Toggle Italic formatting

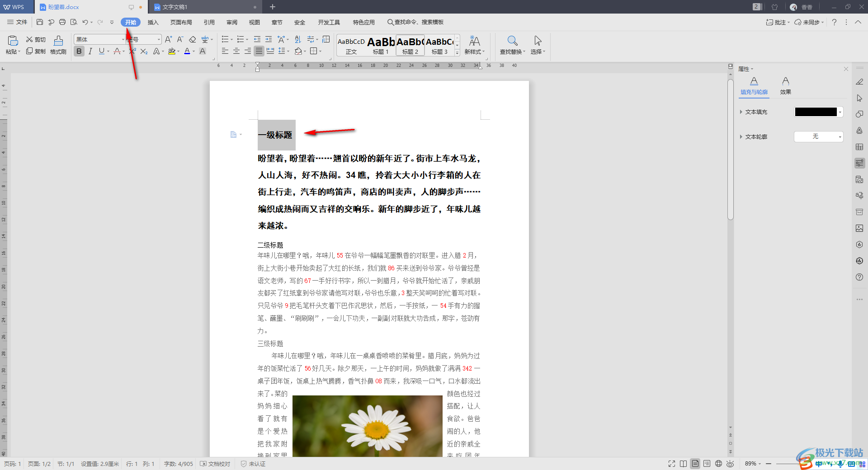(90, 52)
